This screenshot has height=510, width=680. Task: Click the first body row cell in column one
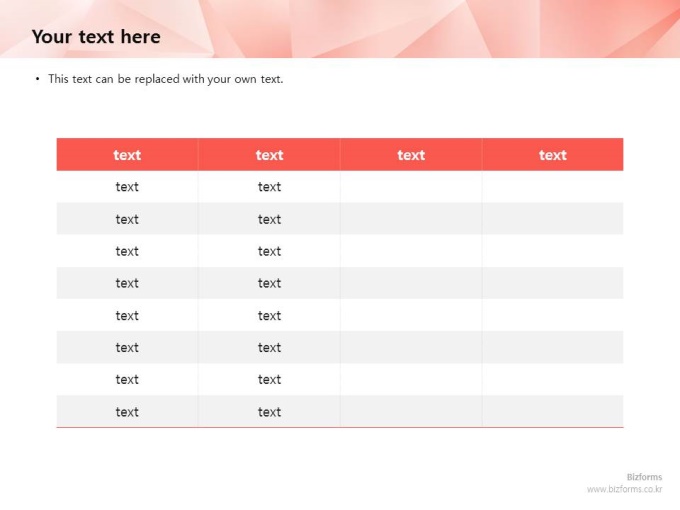(x=127, y=187)
